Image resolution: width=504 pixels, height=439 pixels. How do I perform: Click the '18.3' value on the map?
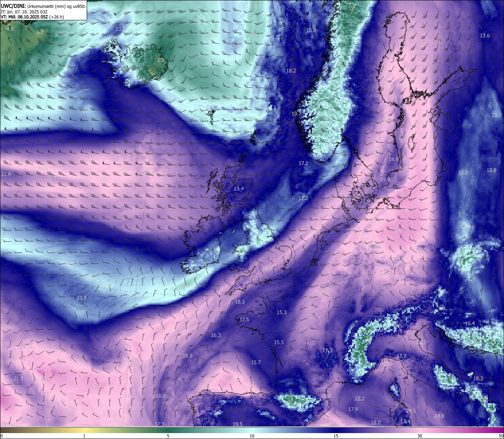pyautogui.click(x=478, y=378)
